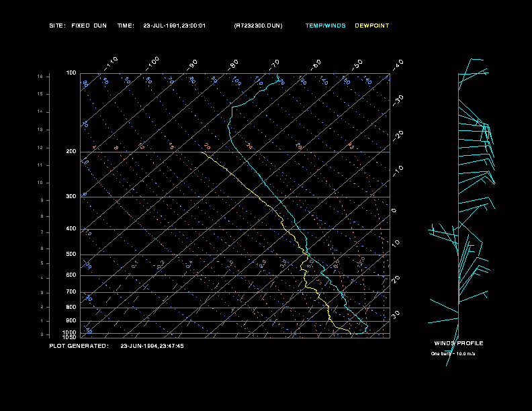
Task: Click the -10 temperature label on right edge
Action: click(x=398, y=171)
